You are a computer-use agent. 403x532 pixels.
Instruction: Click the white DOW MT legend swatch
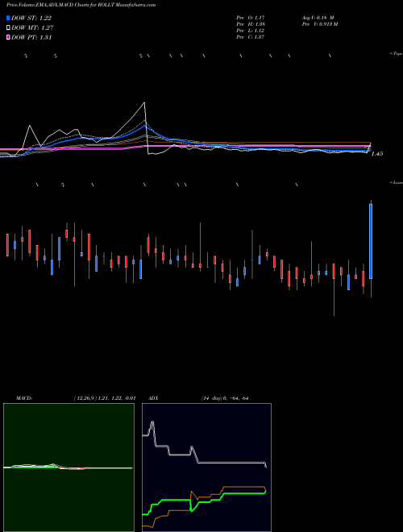[8, 28]
